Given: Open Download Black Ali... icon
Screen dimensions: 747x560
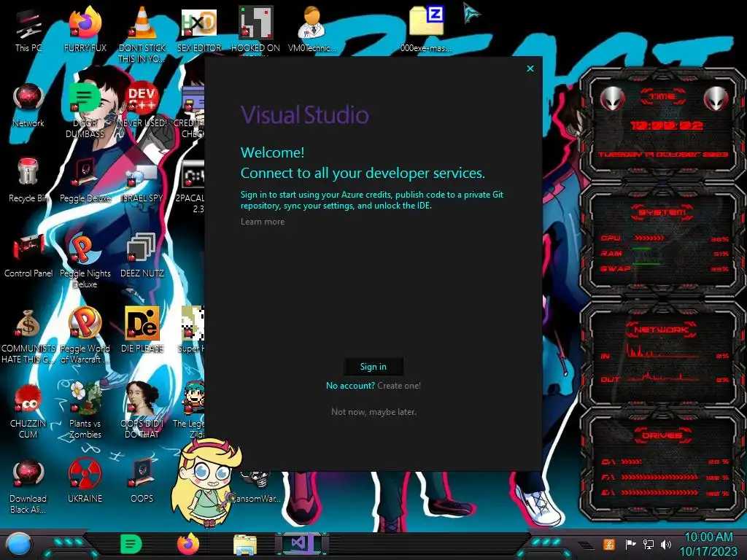Looking at the screenshot, I should point(28,486).
